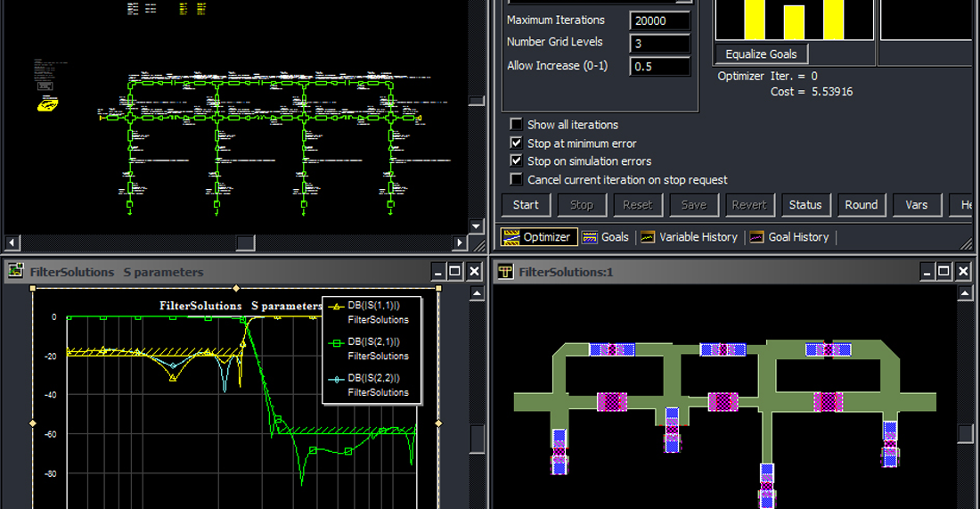This screenshot has height=509, width=980.
Task: Open the Variable History tab
Action: pyautogui.click(x=690, y=237)
